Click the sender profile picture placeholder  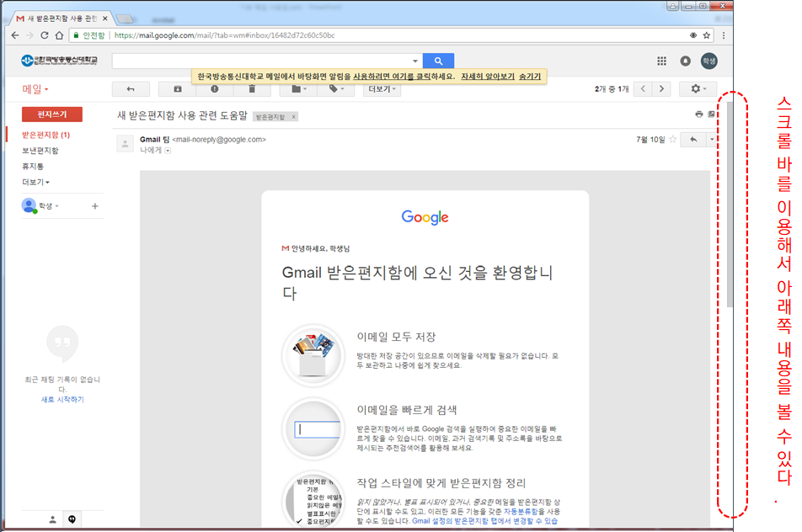[x=125, y=144]
